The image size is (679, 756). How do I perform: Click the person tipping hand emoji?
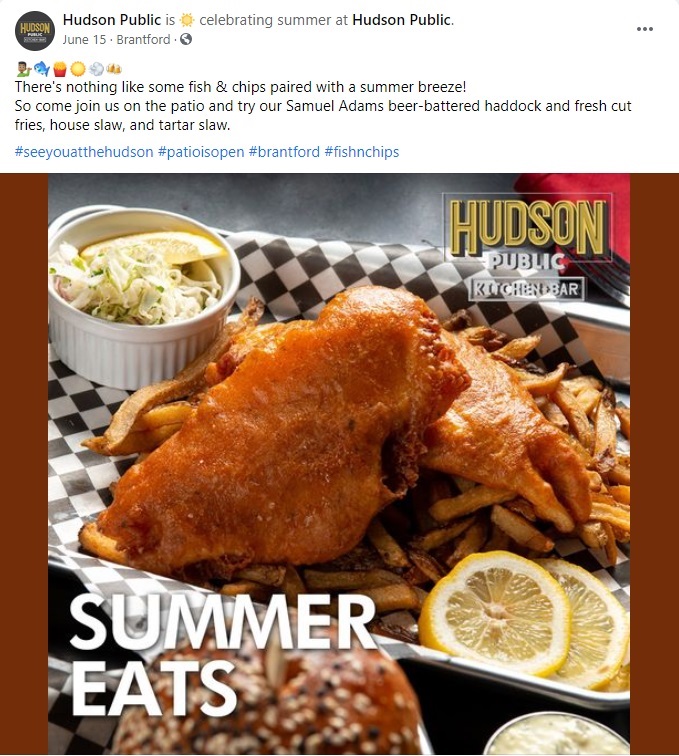point(24,69)
